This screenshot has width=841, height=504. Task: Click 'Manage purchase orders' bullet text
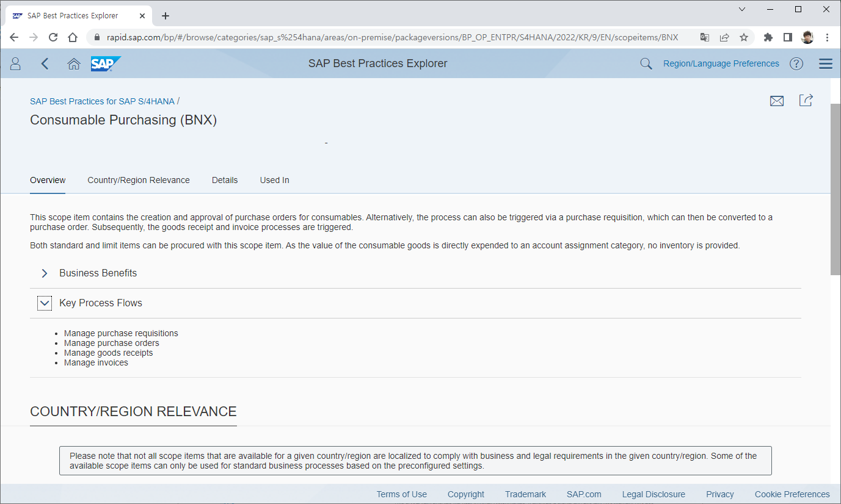112,343
